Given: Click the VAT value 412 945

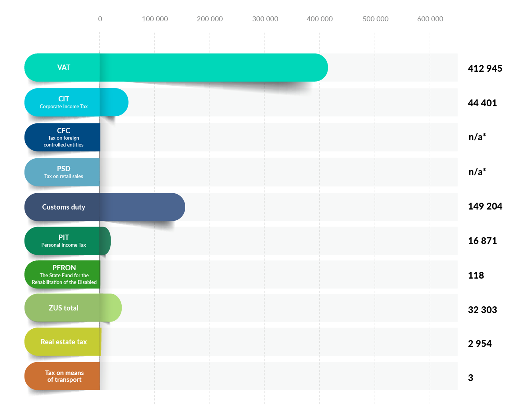Looking at the screenshot, I should [485, 68].
